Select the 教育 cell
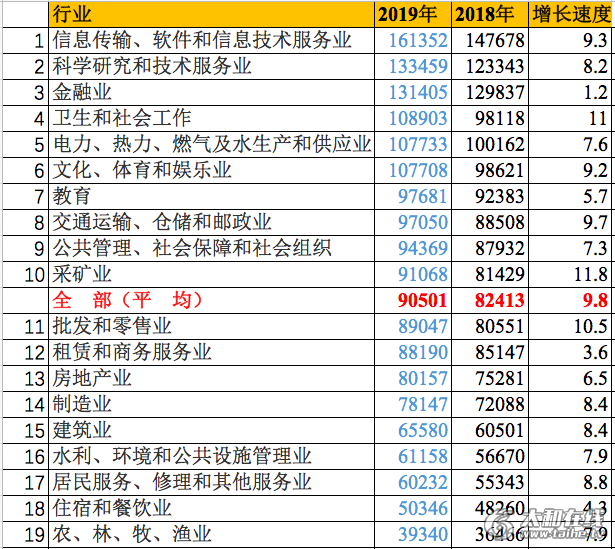This screenshot has width=615, height=549. tap(211, 196)
